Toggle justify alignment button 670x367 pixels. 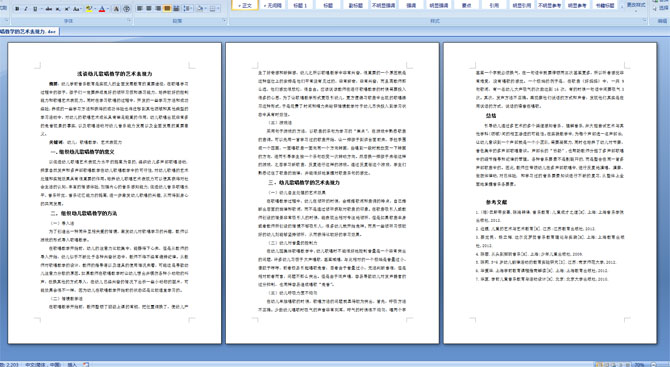point(167,8)
